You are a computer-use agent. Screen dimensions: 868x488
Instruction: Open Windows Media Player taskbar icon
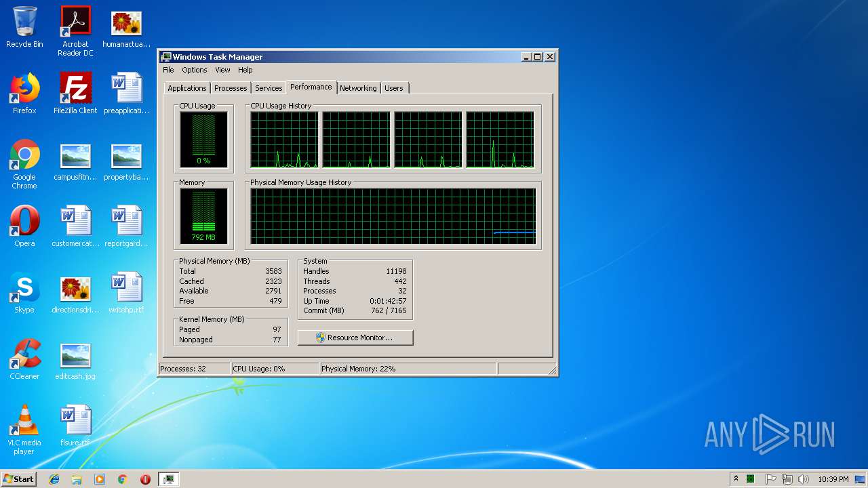tap(100, 479)
